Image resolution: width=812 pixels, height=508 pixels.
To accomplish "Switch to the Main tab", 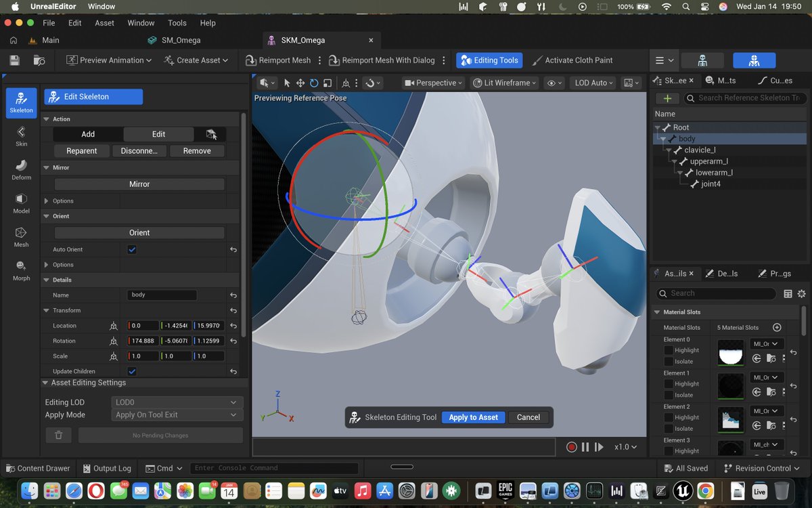I will tap(51, 40).
